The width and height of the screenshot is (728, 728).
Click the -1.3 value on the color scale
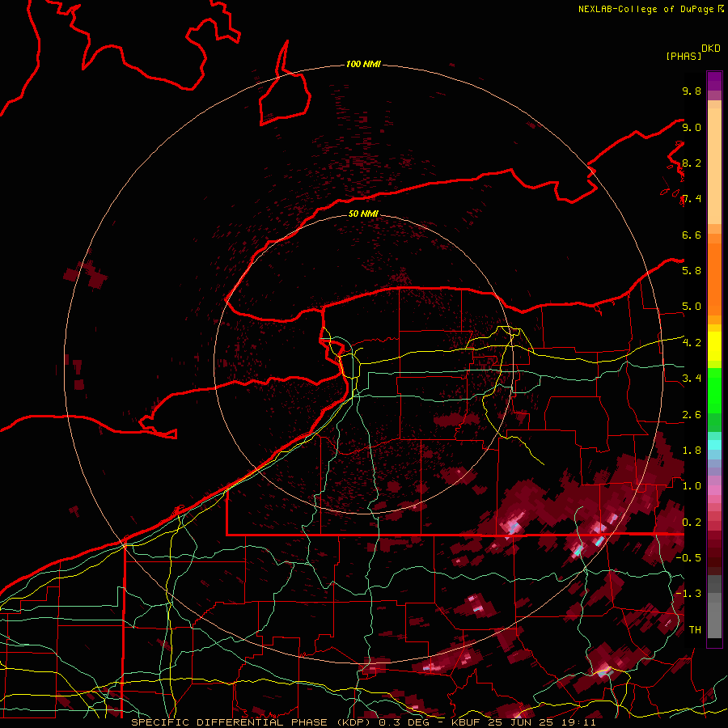688,594
